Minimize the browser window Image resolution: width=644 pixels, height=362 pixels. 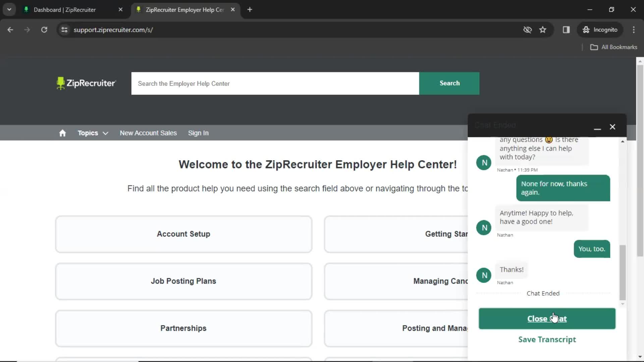590,9
